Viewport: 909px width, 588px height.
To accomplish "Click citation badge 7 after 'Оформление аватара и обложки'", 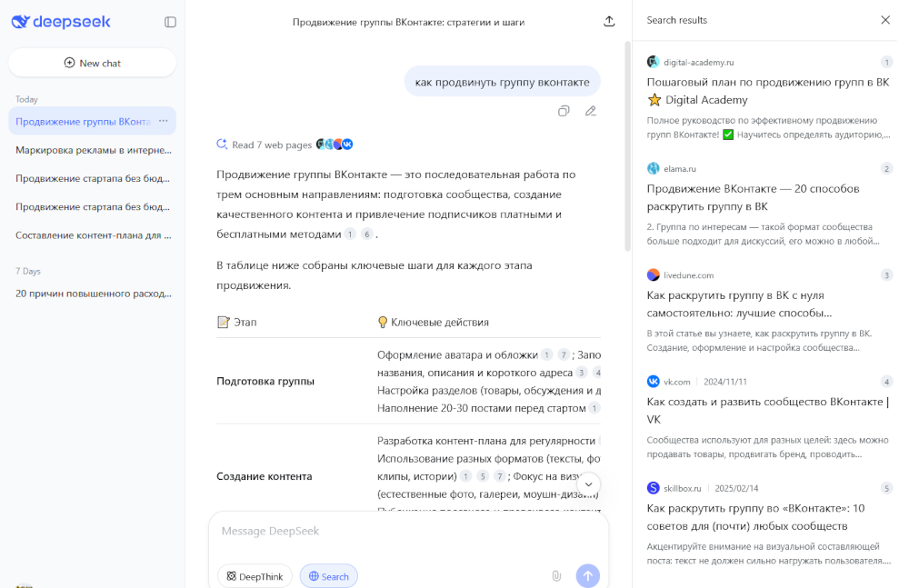I will coord(563,354).
